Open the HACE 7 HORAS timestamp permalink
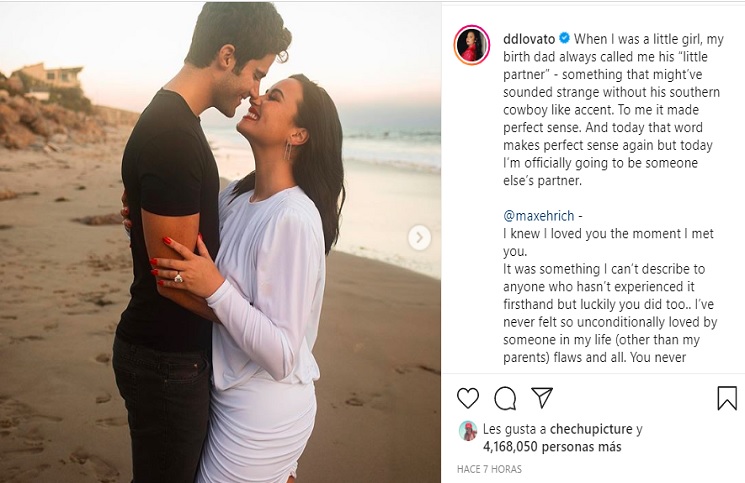745x483 pixels. [489, 469]
